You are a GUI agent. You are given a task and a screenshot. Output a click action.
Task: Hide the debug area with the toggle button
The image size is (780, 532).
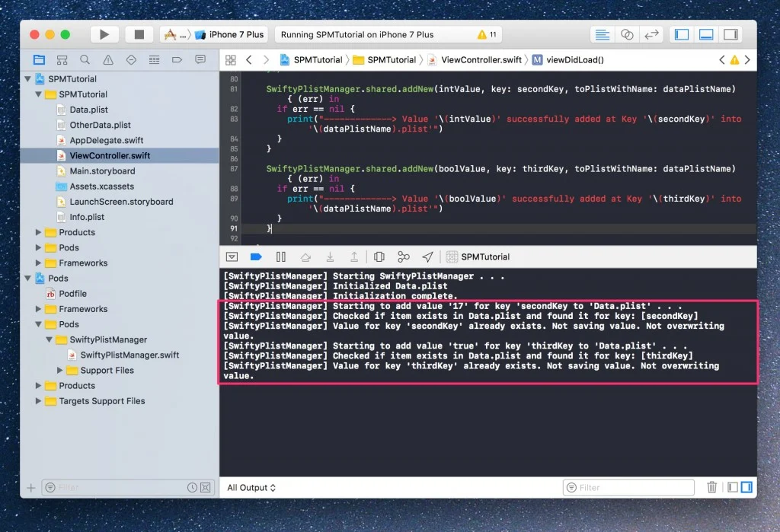[x=232, y=257]
